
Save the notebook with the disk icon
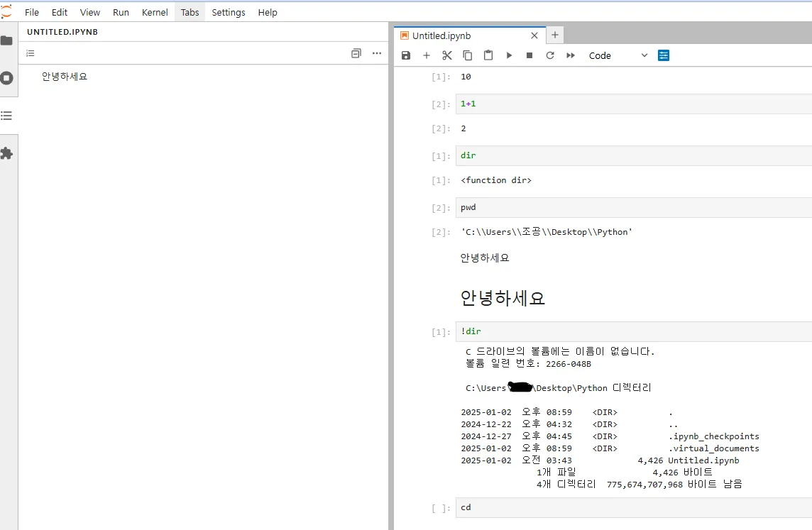pyautogui.click(x=406, y=55)
